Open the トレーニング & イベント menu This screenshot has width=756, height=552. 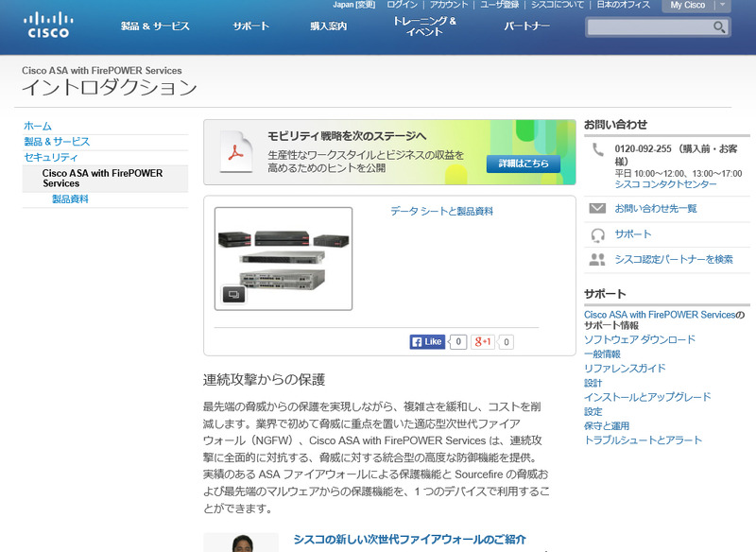[424, 26]
